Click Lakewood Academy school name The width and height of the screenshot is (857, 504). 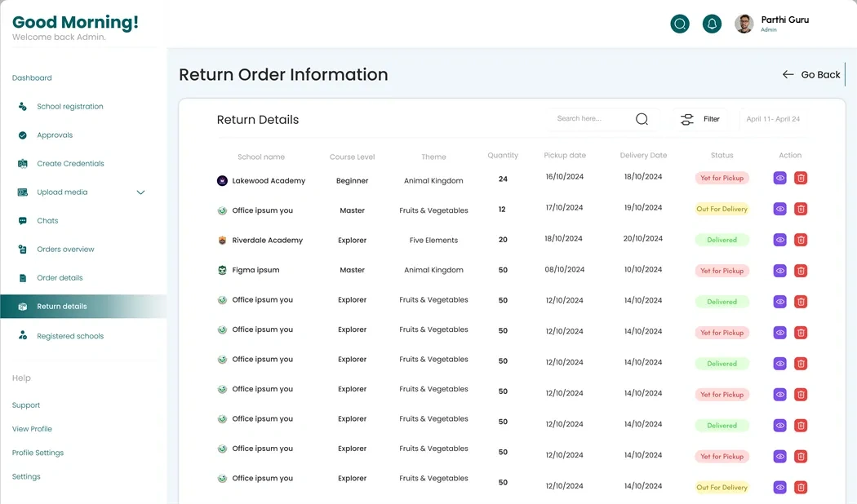click(269, 181)
